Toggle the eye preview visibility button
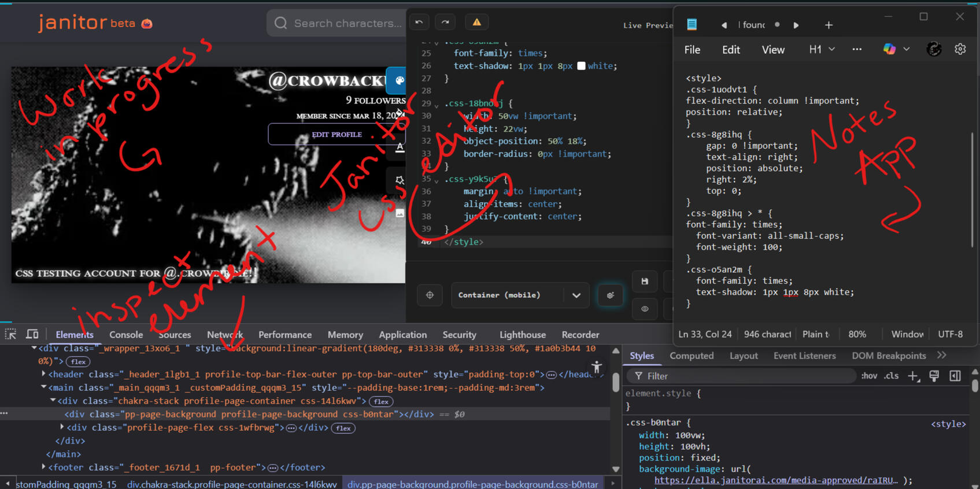The width and height of the screenshot is (980, 489). 645,309
